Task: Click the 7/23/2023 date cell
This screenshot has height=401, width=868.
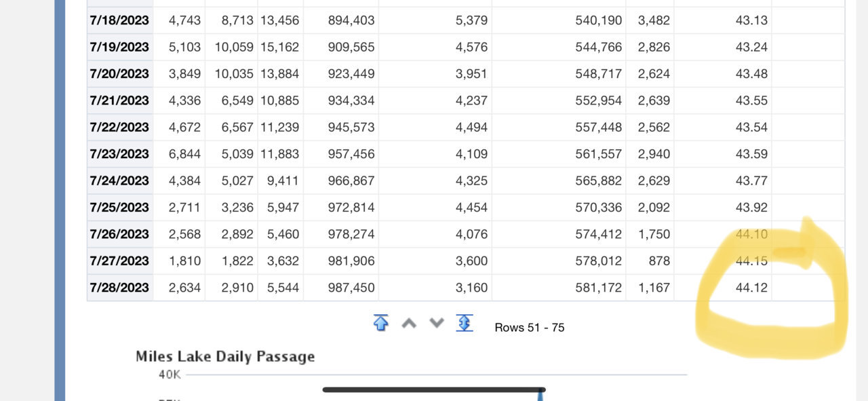Action: pyautogui.click(x=119, y=154)
